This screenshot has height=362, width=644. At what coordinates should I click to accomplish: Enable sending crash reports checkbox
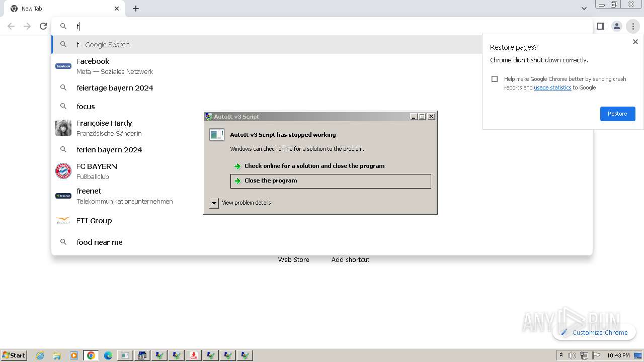pos(495,79)
